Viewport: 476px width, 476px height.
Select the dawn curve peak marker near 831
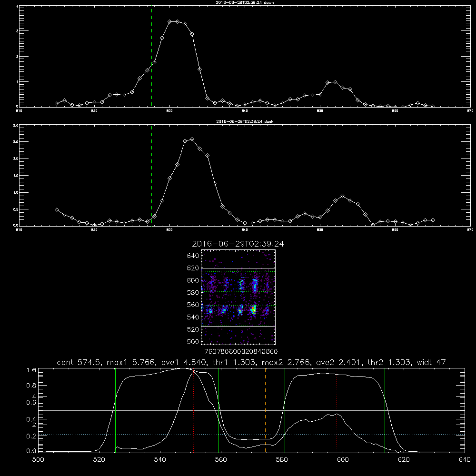coord(177,22)
